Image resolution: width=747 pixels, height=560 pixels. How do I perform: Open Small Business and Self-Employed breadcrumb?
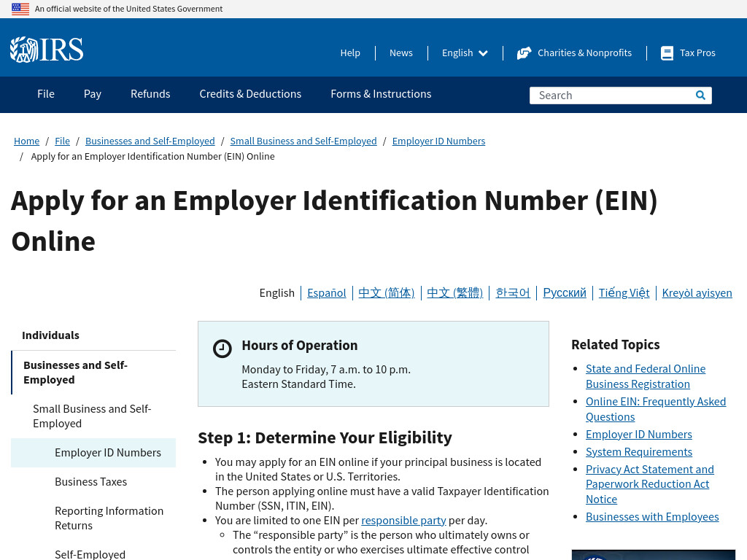click(x=303, y=141)
